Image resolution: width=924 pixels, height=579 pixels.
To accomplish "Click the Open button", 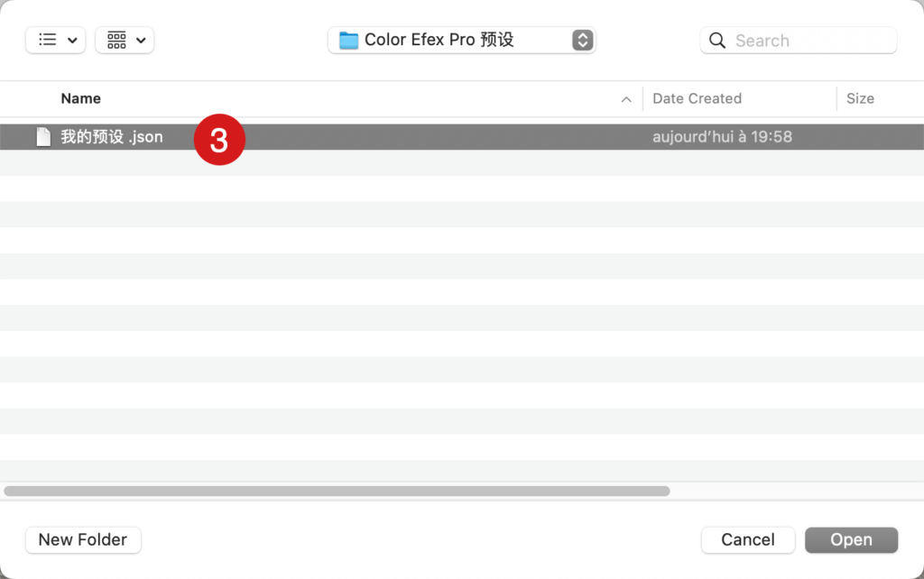I will (851, 539).
